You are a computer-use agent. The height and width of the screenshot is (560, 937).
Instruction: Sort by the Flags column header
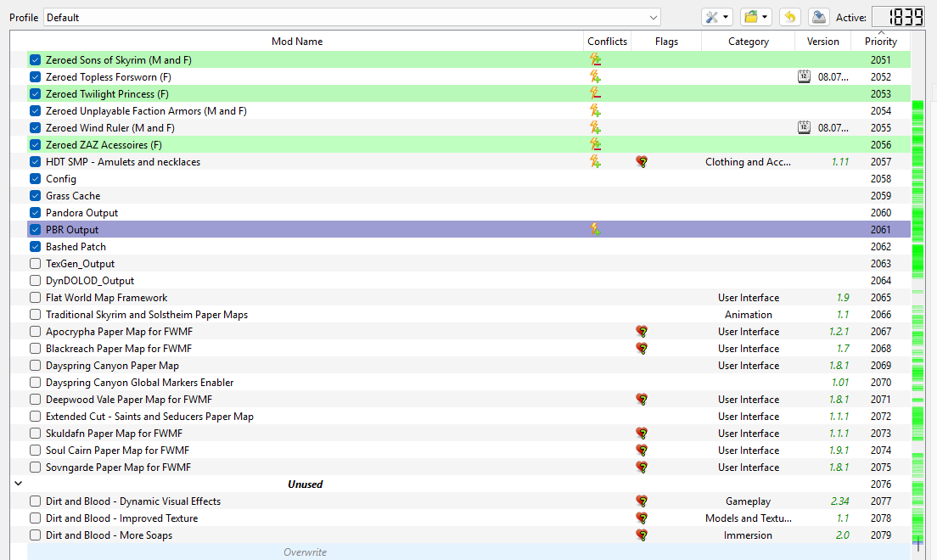tap(666, 42)
